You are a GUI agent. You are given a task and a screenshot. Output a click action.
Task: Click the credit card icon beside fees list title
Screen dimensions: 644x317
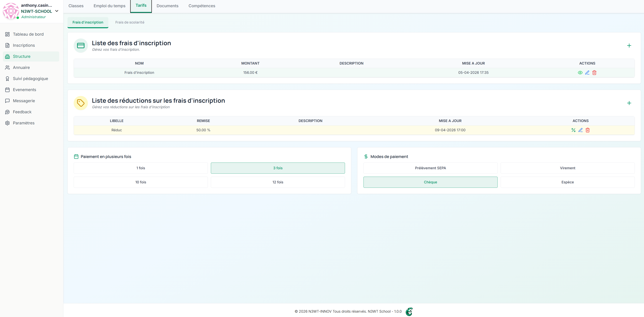81,45
